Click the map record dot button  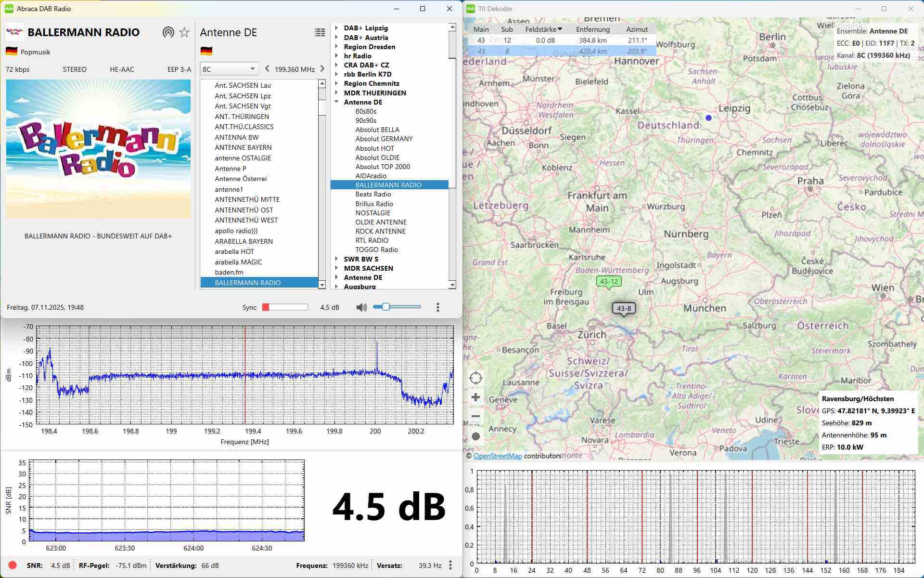click(475, 436)
